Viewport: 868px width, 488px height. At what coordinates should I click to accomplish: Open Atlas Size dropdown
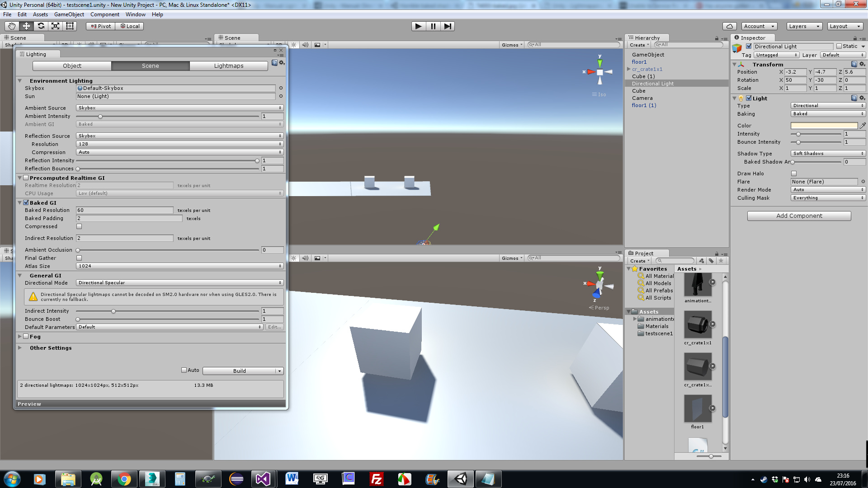pyautogui.click(x=180, y=266)
